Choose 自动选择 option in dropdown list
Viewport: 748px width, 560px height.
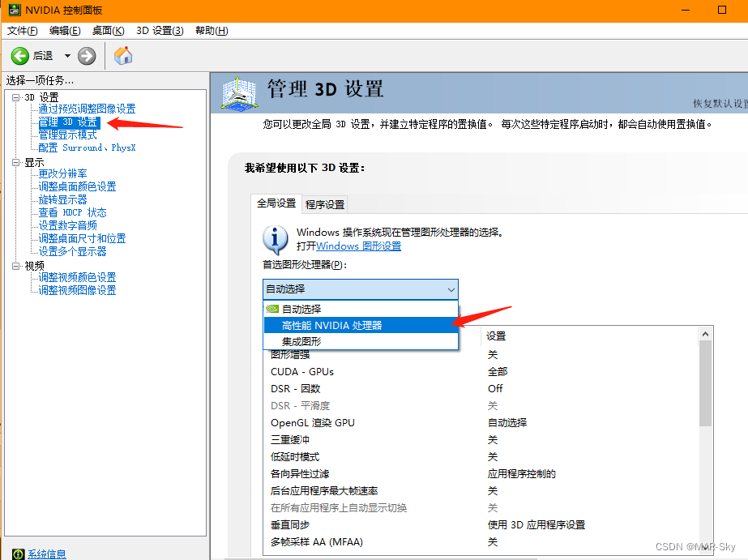pos(361,309)
